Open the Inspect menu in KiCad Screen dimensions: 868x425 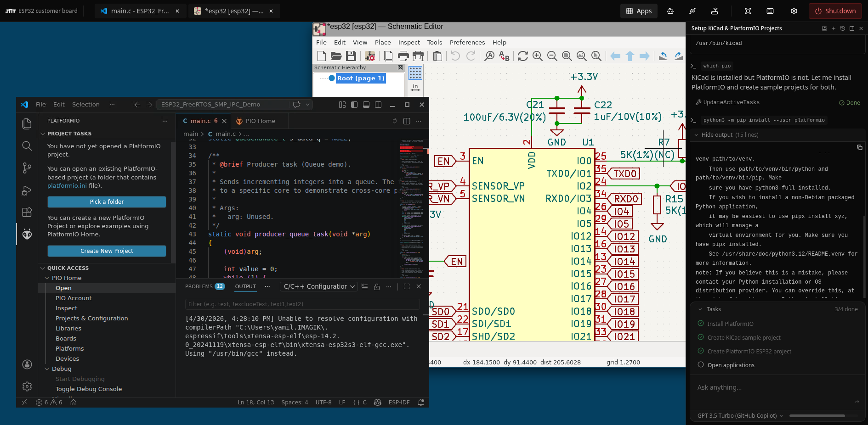409,42
